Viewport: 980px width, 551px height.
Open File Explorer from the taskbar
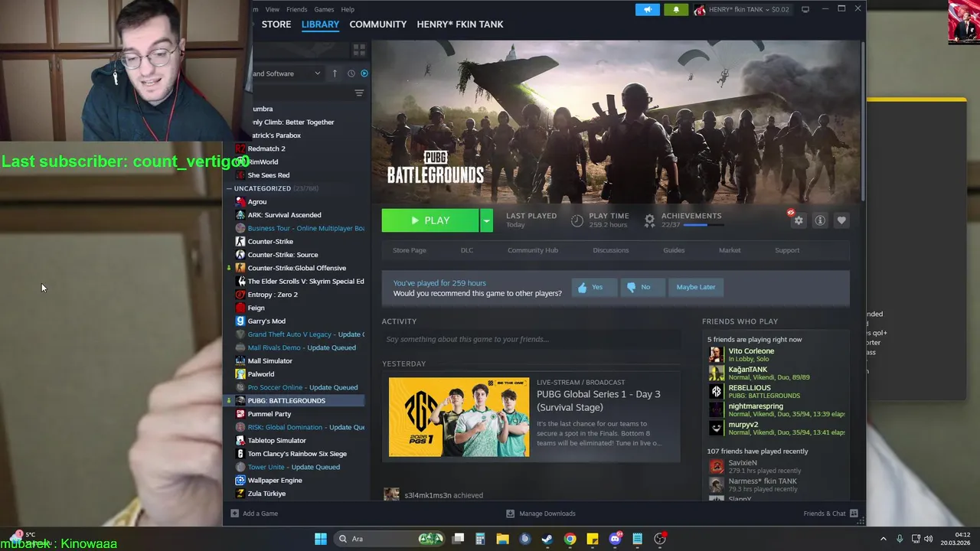502,539
